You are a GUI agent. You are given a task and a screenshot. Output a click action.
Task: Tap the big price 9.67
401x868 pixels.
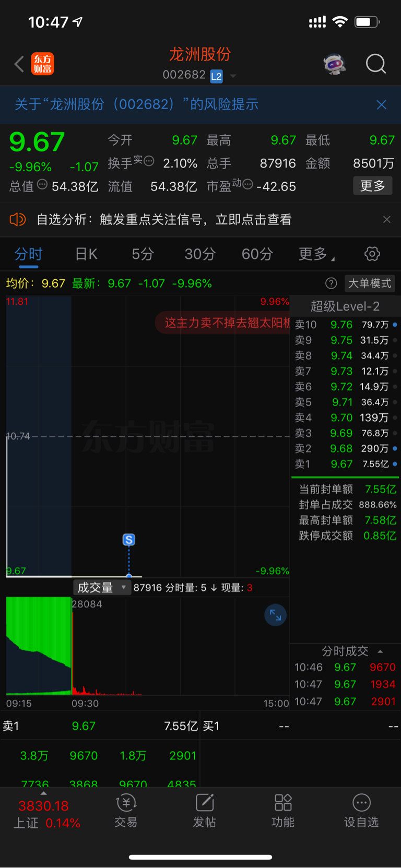click(37, 142)
